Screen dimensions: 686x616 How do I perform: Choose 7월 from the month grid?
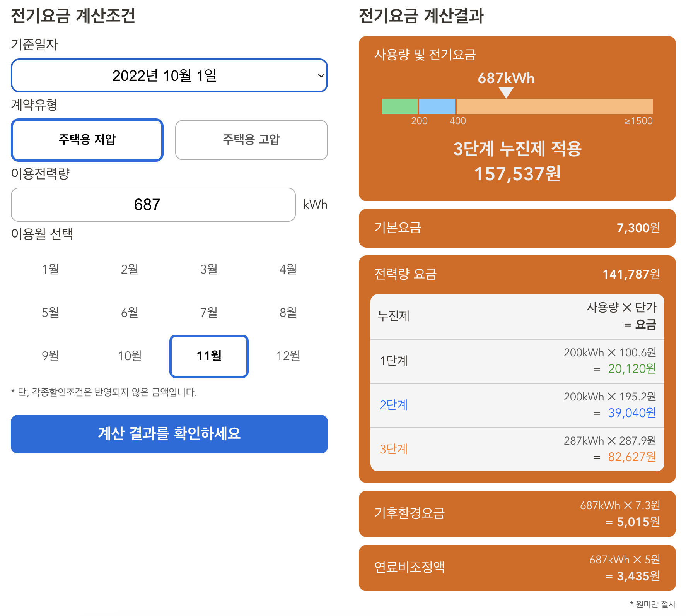click(208, 313)
